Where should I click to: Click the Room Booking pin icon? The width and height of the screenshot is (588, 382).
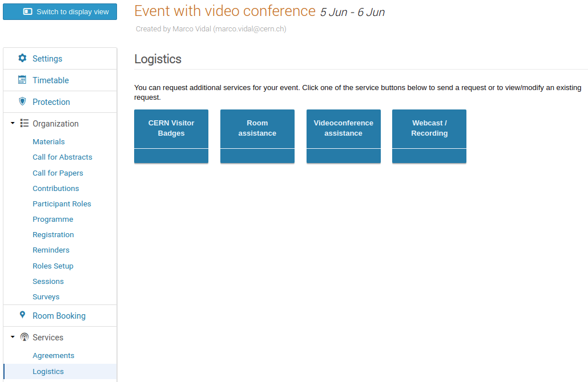pyautogui.click(x=22, y=315)
